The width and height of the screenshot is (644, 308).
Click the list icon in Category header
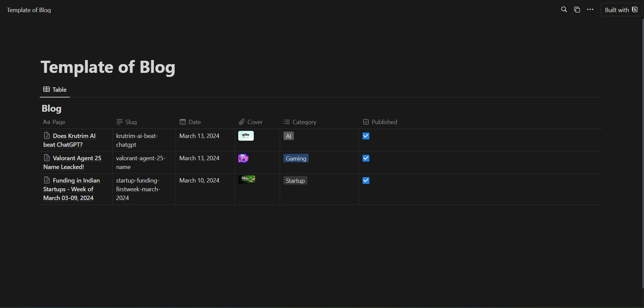287,122
